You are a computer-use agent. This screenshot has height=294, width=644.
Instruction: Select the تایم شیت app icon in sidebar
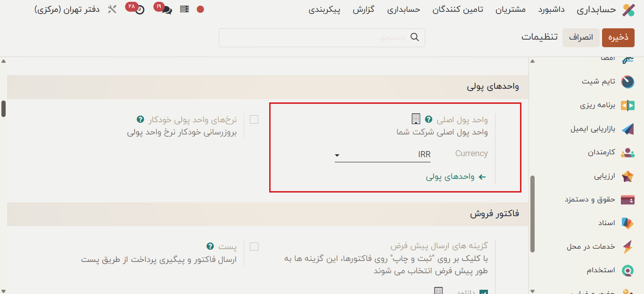(627, 82)
